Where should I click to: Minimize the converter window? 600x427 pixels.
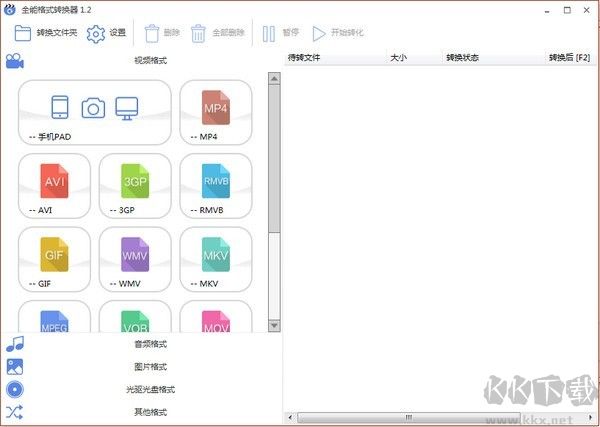(x=547, y=11)
